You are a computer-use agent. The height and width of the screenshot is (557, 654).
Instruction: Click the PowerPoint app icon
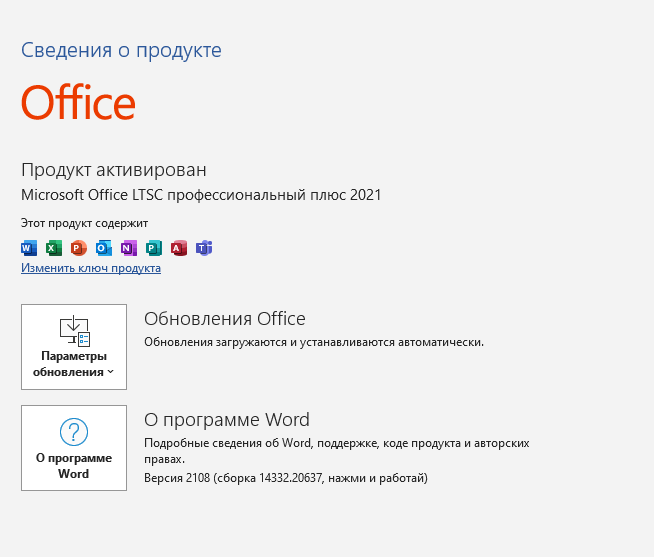tap(79, 248)
